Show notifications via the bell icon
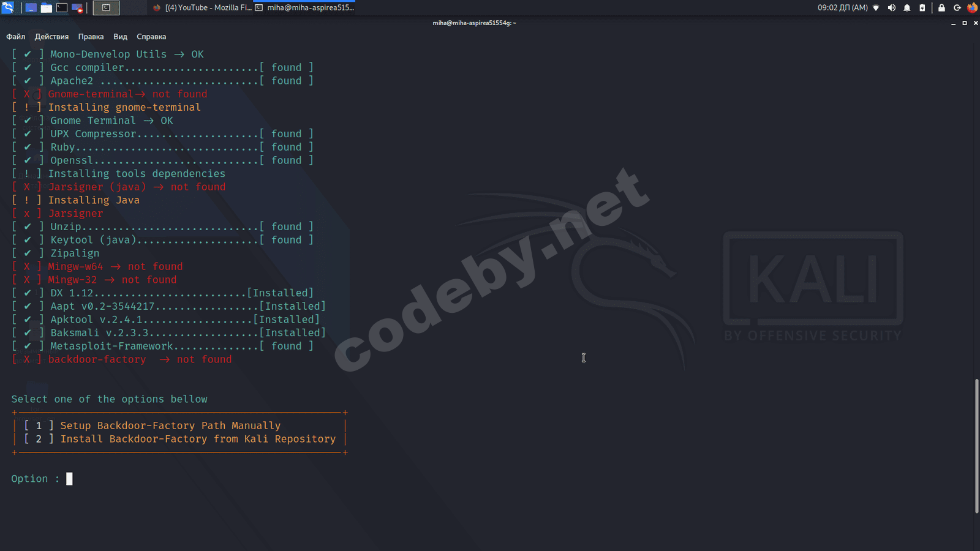Image resolution: width=980 pixels, height=551 pixels. point(907,8)
